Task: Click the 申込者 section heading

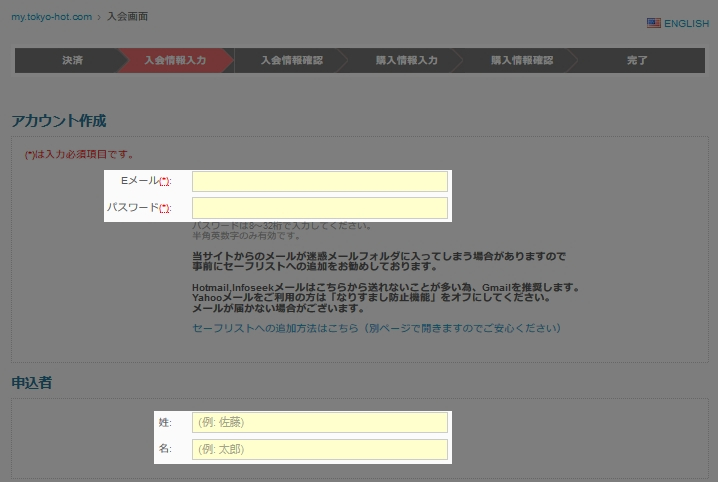Action: 32,382
